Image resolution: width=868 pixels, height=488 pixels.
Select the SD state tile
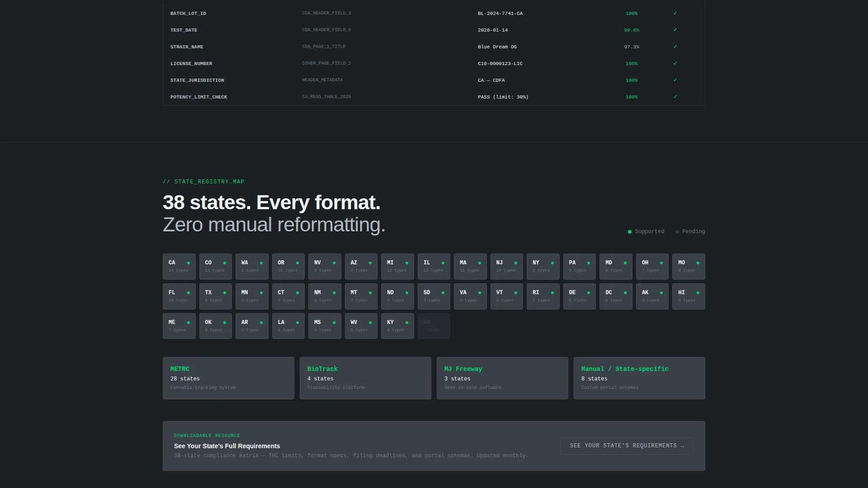[x=434, y=296]
